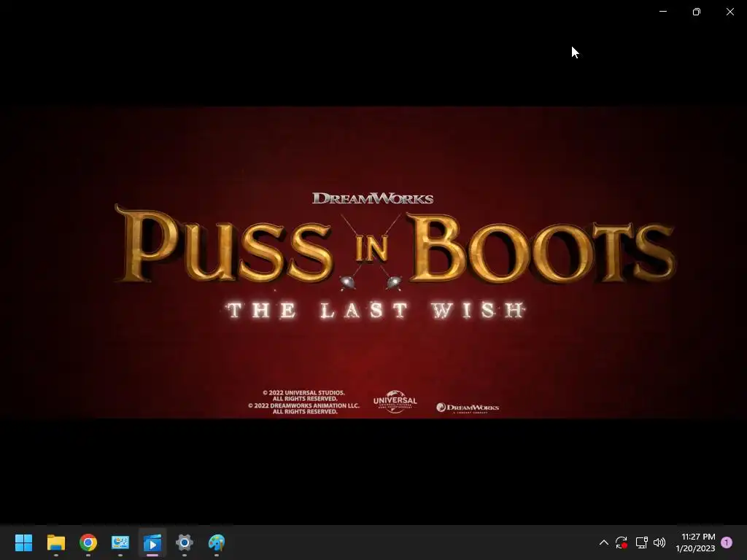Click the Puss in Boots video frame
This screenshot has width=747, height=560.
pos(373,262)
